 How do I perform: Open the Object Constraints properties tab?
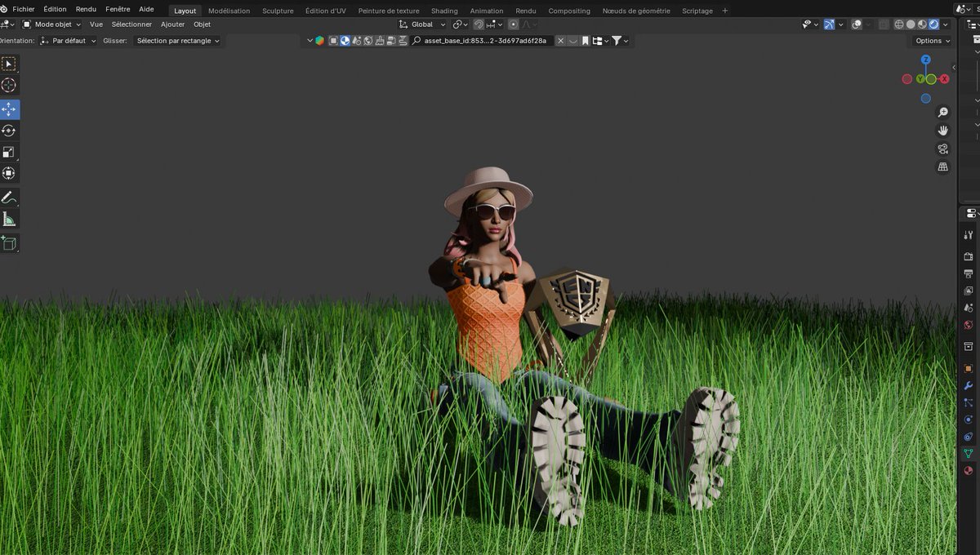click(x=969, y=437)
